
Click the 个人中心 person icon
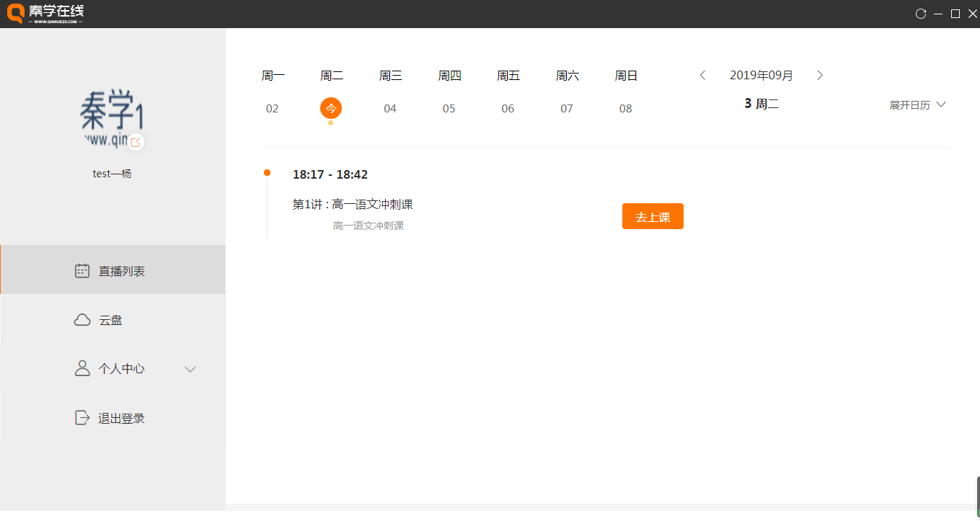[82, 368]
